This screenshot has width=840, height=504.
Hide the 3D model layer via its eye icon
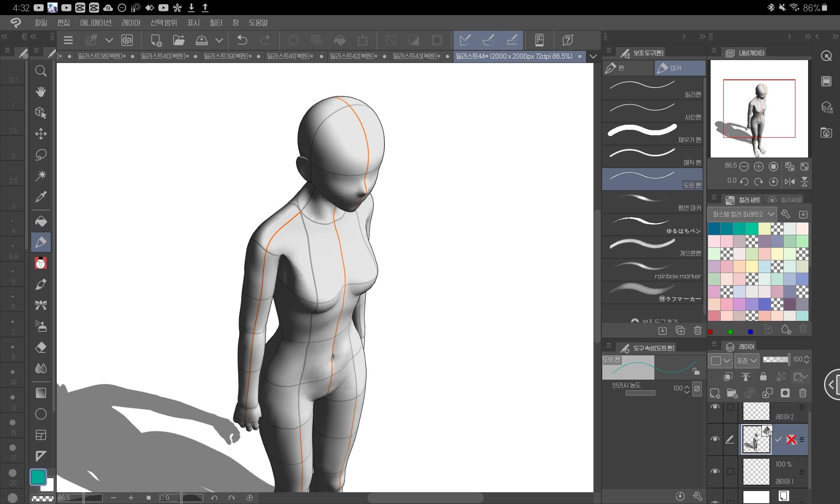pos(715,439)
